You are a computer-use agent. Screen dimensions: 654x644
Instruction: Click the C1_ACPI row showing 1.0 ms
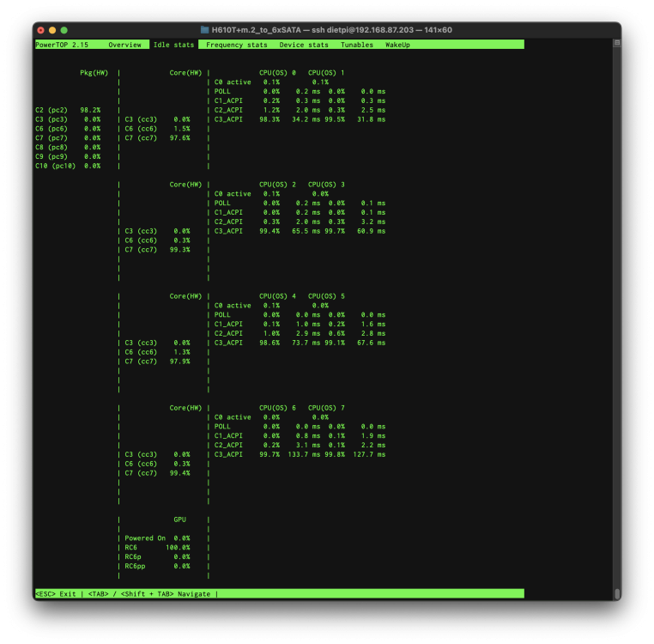click(x=300, y=325)
